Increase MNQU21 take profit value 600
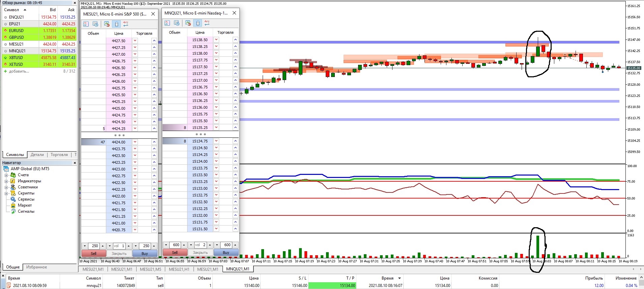The width and height of the screenshot is (644, 289). click(235, 245)
